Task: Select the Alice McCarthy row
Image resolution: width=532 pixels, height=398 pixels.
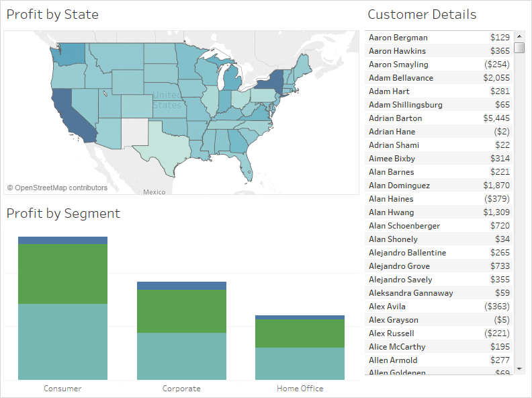Action: (x=439, y=347)
